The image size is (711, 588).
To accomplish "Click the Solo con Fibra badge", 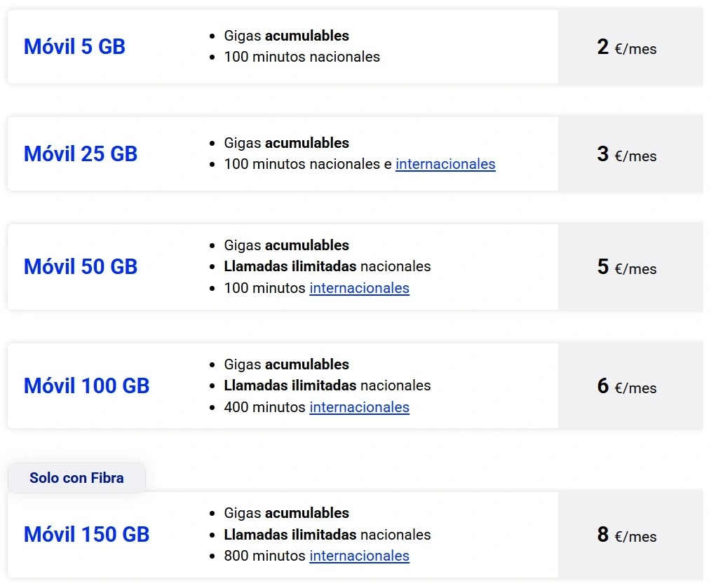I will tap(76, 478).
